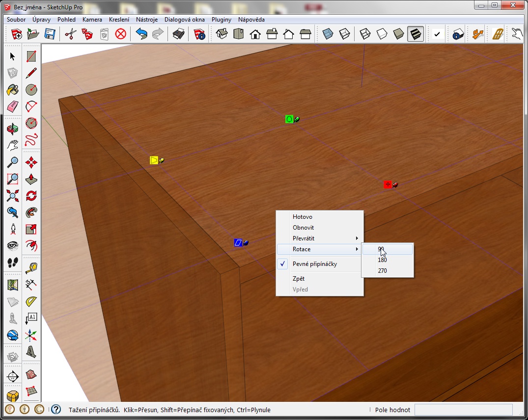Toggle the X-ray face style button
The width and height of the screenshot is (528, 420).
point(328,34)
